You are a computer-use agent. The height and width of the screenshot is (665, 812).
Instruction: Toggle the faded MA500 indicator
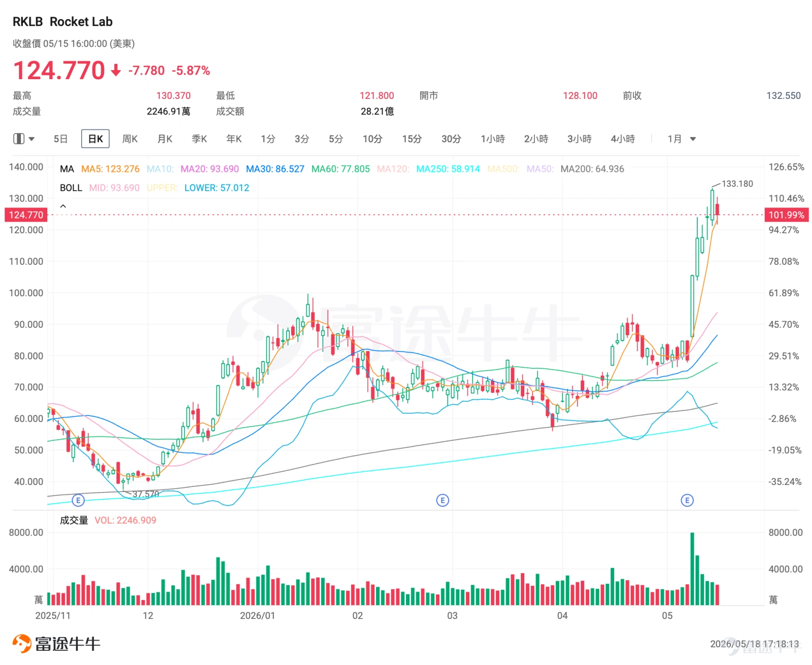[503, 169]
